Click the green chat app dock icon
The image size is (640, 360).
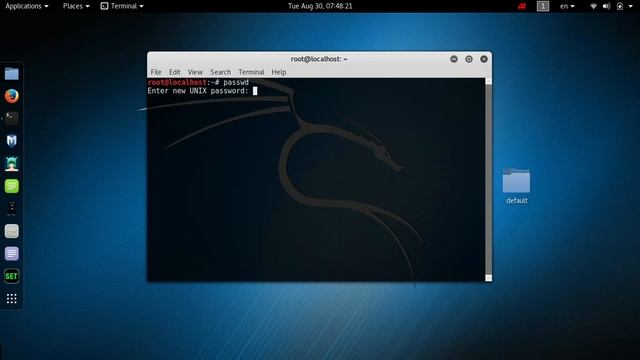tap(11, 186)
